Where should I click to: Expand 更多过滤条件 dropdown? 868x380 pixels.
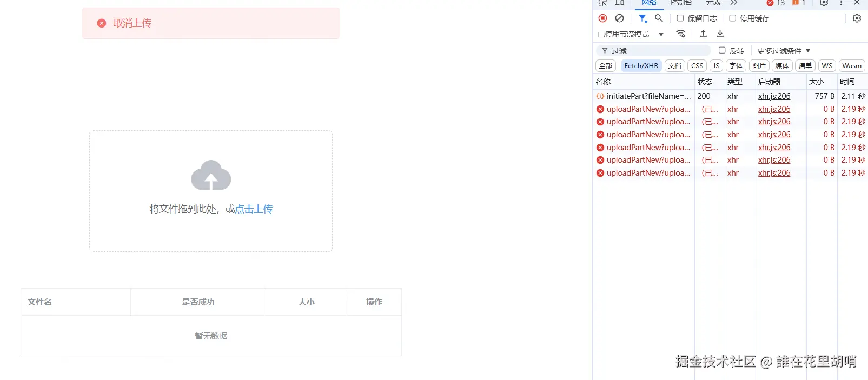pyautogui.click(x=784, y=51)
